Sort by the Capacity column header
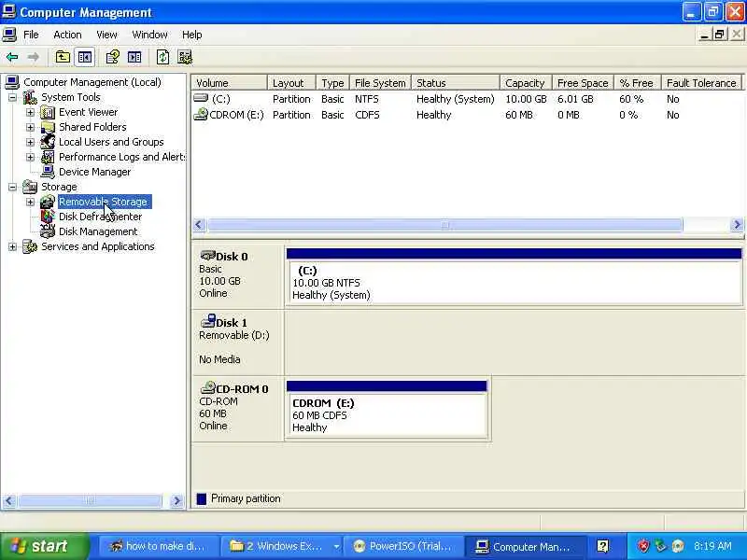 pos(526,83)
